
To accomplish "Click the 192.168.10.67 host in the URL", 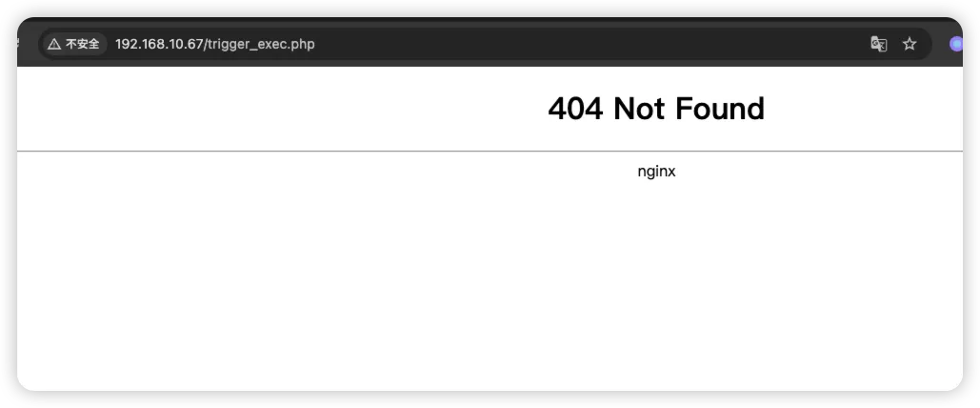I will pyautogui.click(x=159, y=44).
